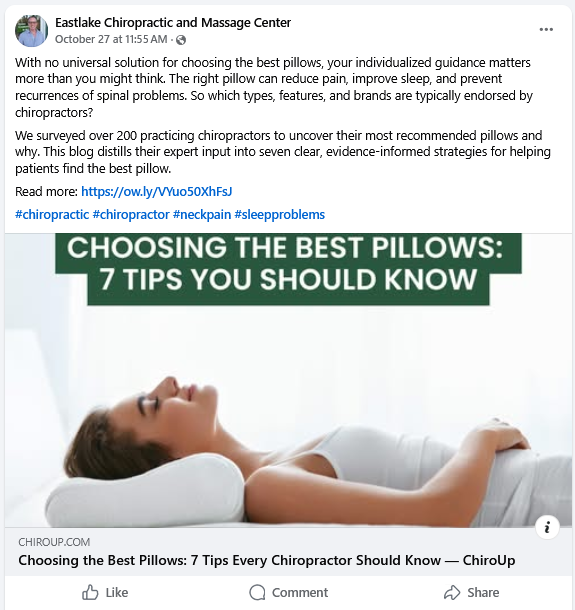Click the thumbs-up Like icon
The height and width of the screenshot is (610, 575).
[x=90, y=592]
